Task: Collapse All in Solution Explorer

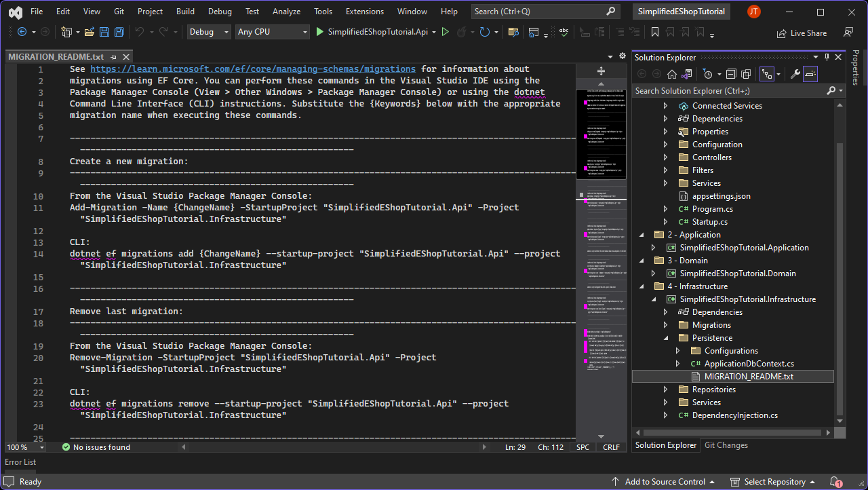Action: [x=730, y=74]
